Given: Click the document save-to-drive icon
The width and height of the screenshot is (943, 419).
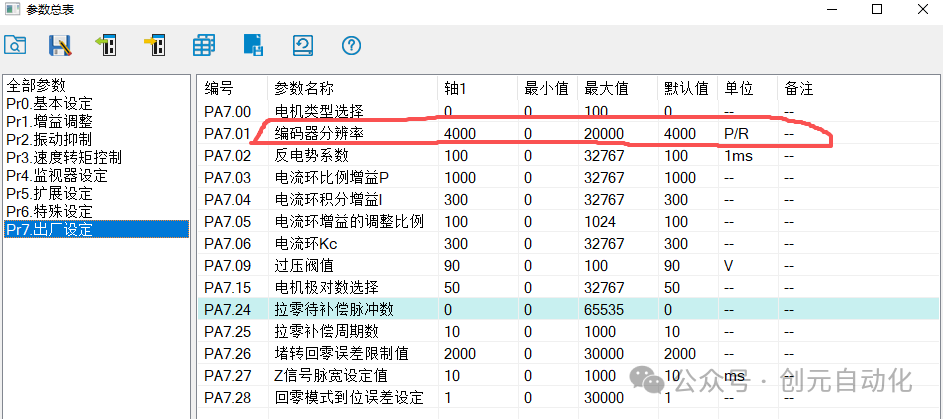Looking at the screenshot, I should 253,45.
